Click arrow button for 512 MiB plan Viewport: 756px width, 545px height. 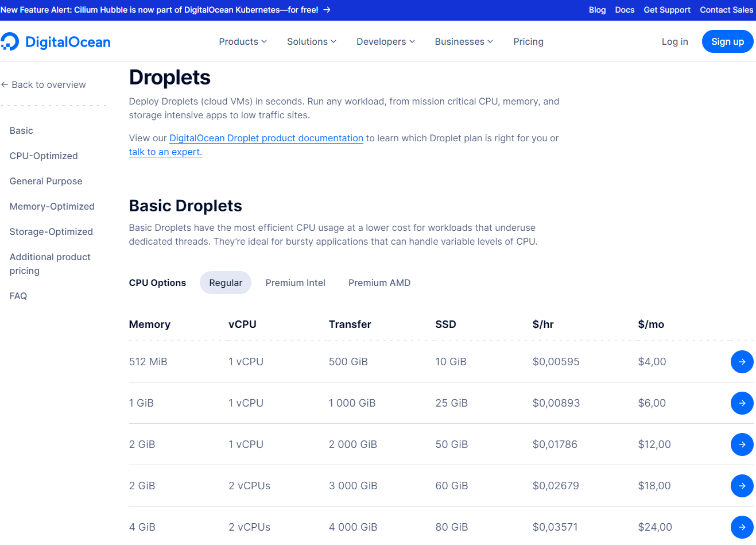tap(742, 362)
